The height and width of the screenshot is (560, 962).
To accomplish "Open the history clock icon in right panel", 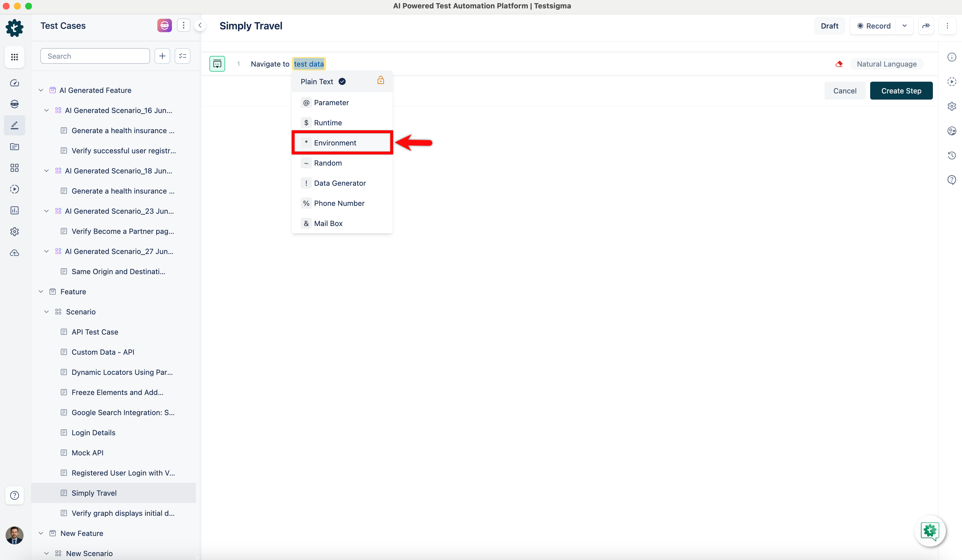I will (951, 155).
